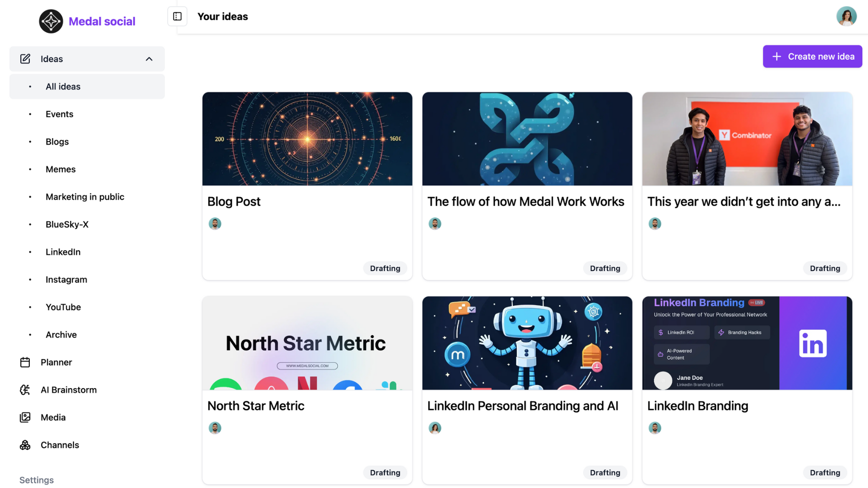
Task: Go to the BlueSky-X ideas list
Action: (67, 225)
